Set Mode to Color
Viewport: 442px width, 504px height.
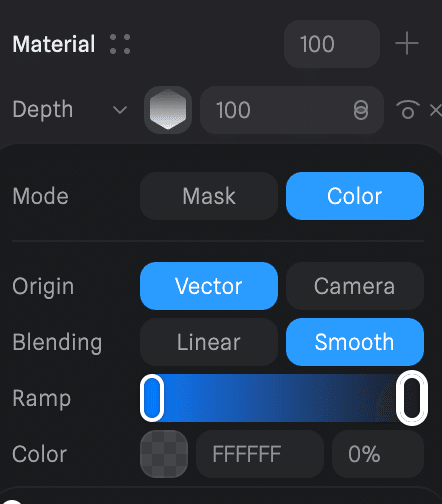[355, 196]
